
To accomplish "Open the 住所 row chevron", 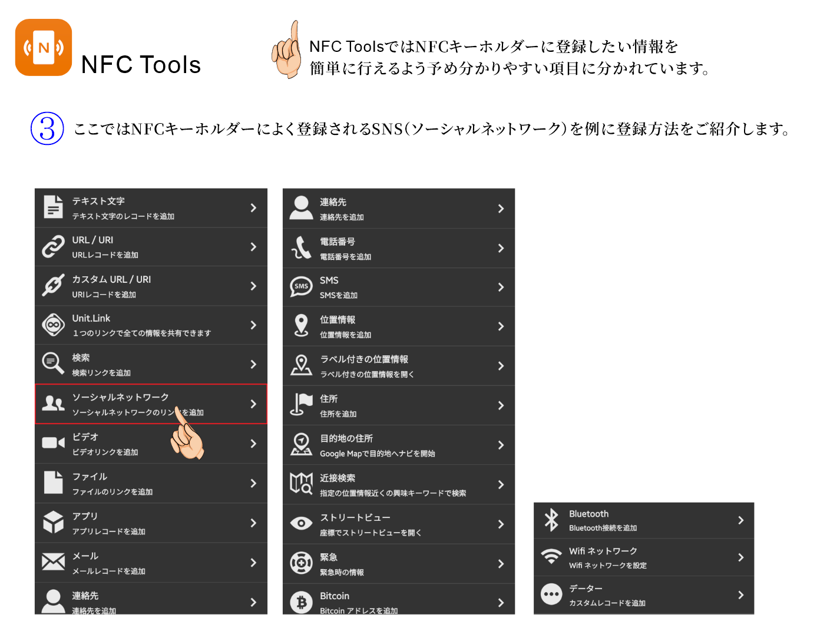I will click(501, 405).
